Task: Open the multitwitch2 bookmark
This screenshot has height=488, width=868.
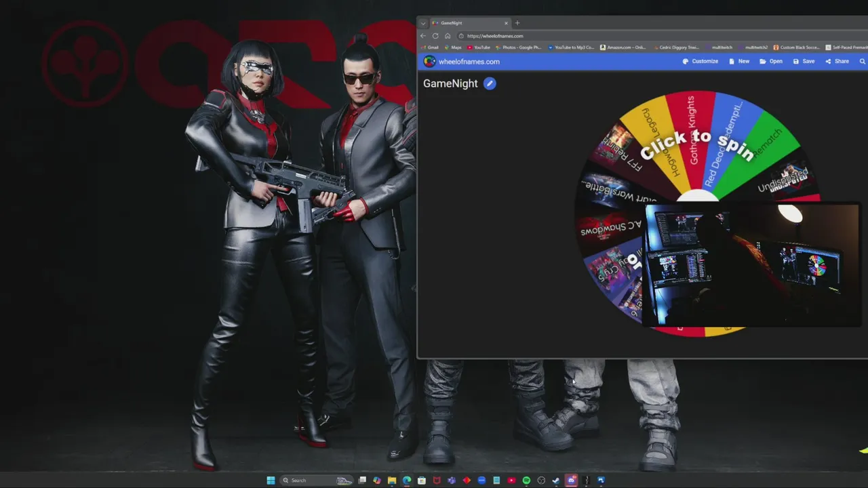Action: click(x=753, y=47)
